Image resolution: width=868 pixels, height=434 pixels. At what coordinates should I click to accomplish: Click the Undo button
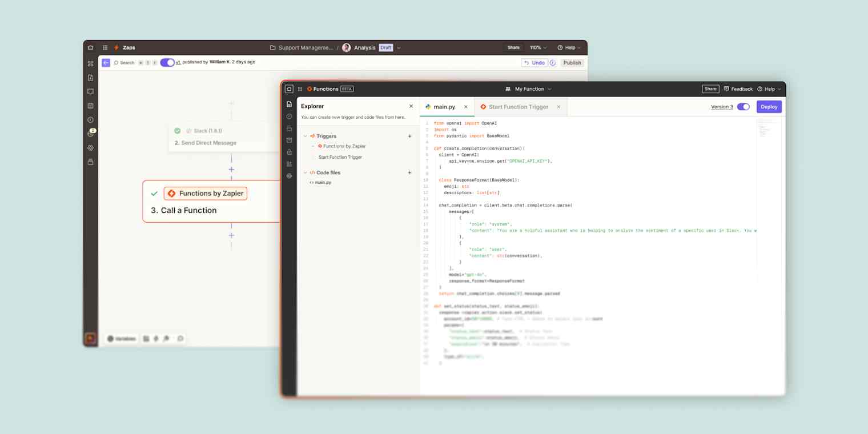(535, 63)
